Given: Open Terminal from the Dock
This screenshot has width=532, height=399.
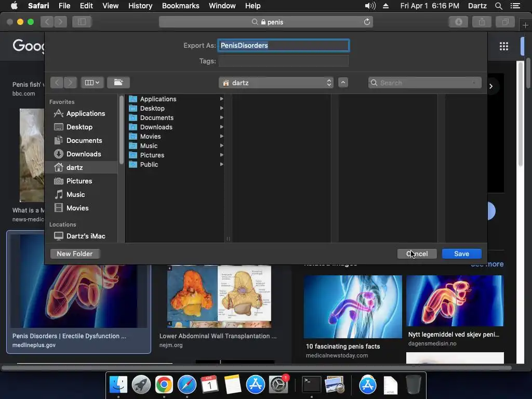Looking at the screenshot, I should pyautogui.click(x=311, y=385).
